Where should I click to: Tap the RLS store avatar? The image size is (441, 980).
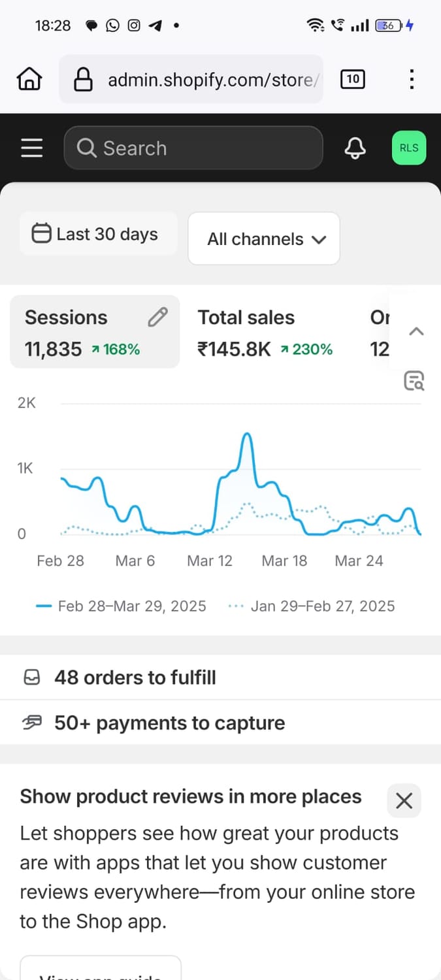pos(409,148)
